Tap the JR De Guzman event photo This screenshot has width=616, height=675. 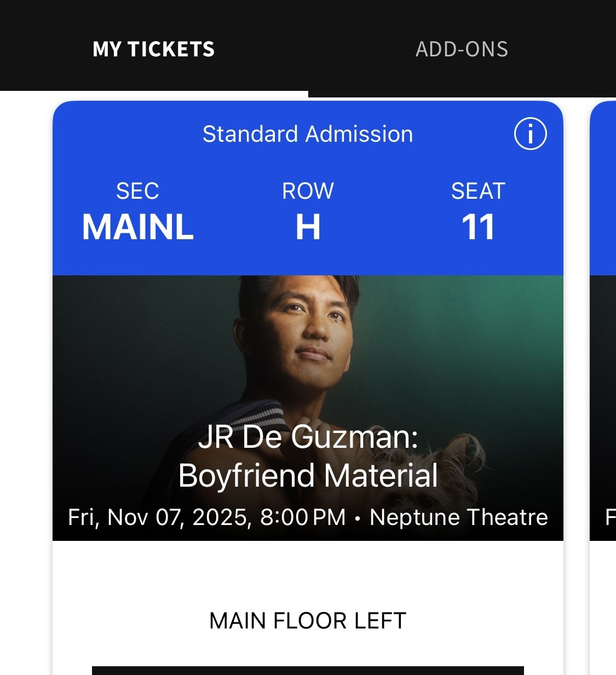(308, 356)
